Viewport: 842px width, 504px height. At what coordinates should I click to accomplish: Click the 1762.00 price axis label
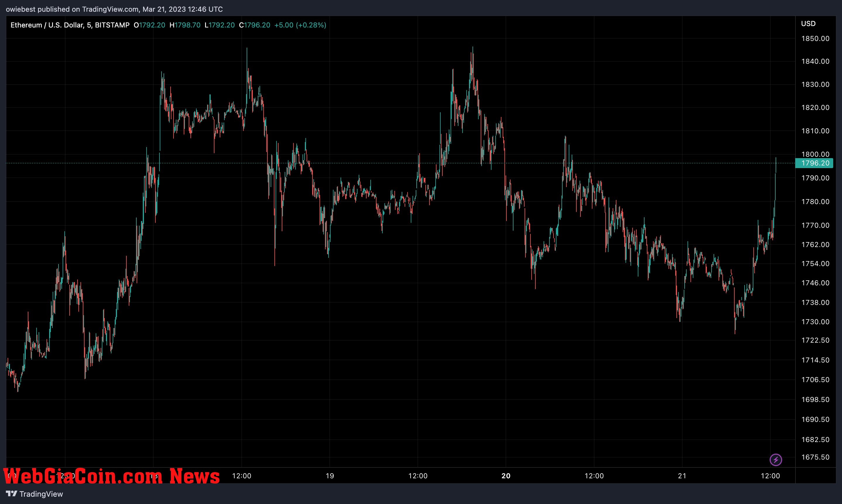(815, 244)
